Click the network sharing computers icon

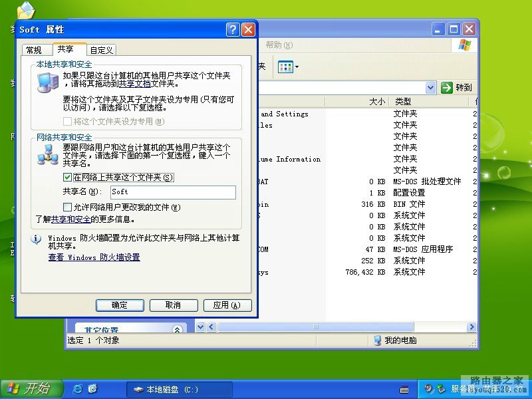47,155
